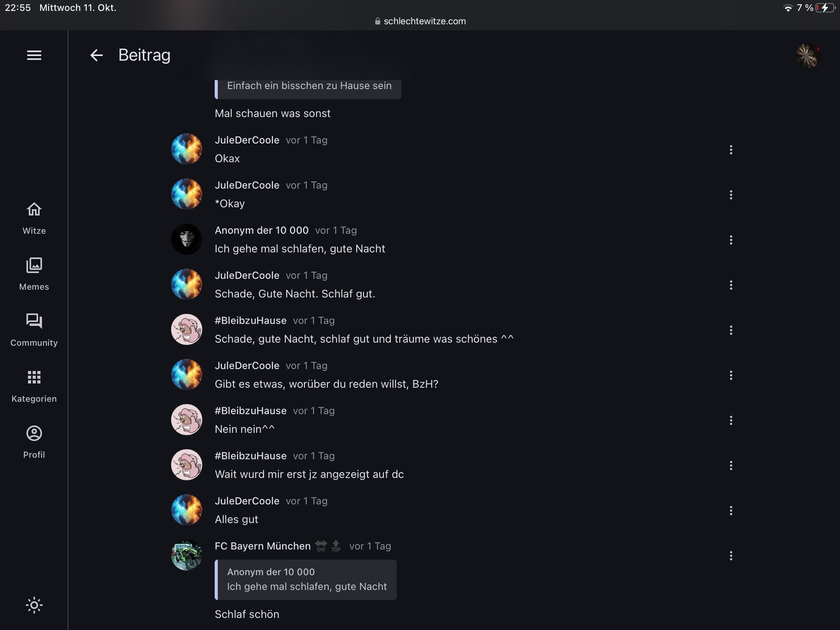This screenshot has height=630, width=840.
Task: Click JuleDerCoole's avatar beside 'Okax'
Action: (x=187, y=149)
